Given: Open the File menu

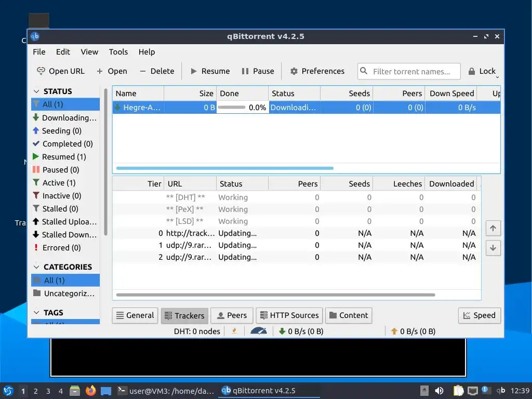Looking at the screenshot, I should click(39, 52).
